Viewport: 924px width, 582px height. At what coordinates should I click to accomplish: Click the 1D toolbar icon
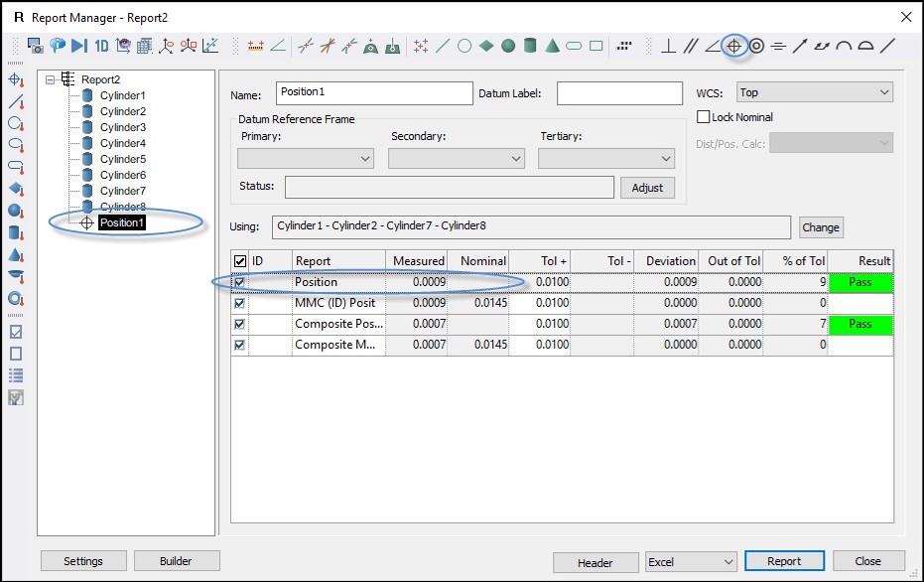pyautogui.click(x=101, y=46)
